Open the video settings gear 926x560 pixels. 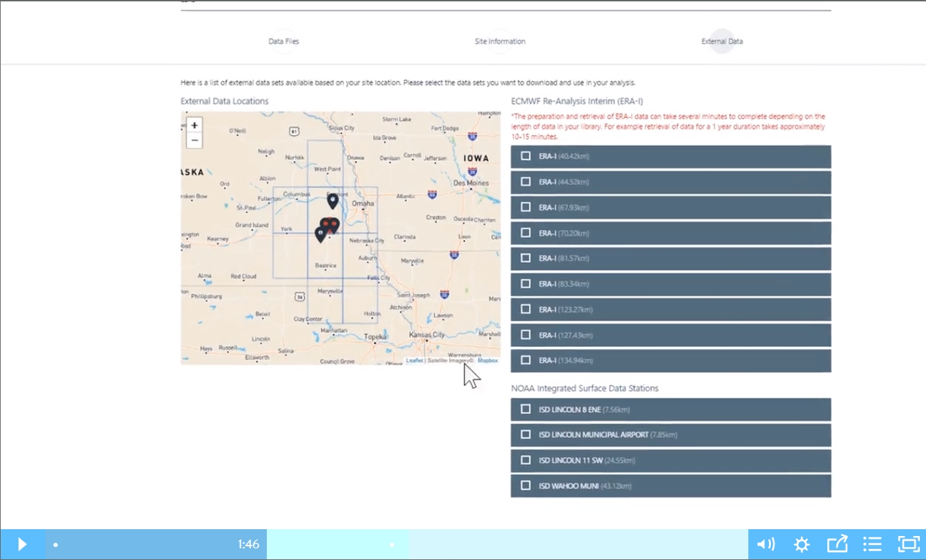point(801,544)
